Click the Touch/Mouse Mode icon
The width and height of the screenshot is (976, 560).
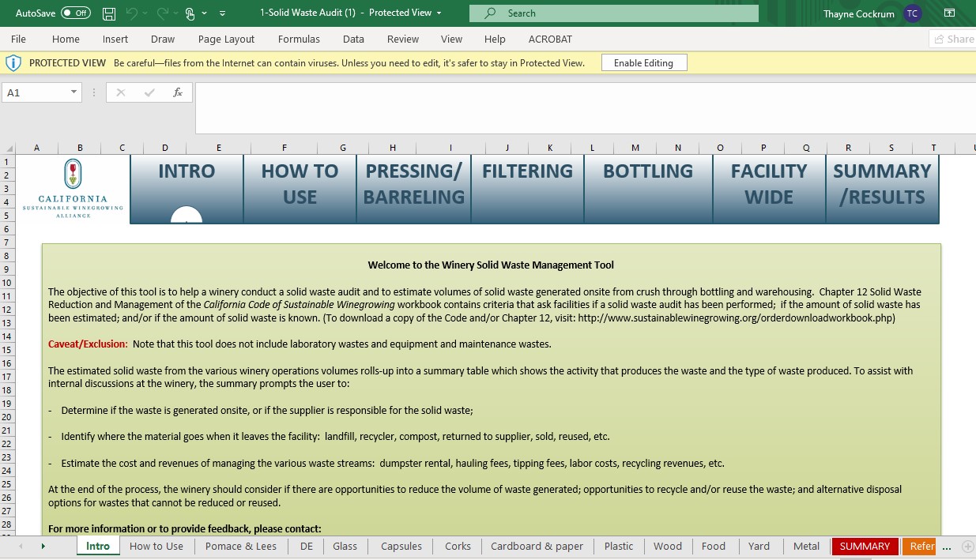190,13
